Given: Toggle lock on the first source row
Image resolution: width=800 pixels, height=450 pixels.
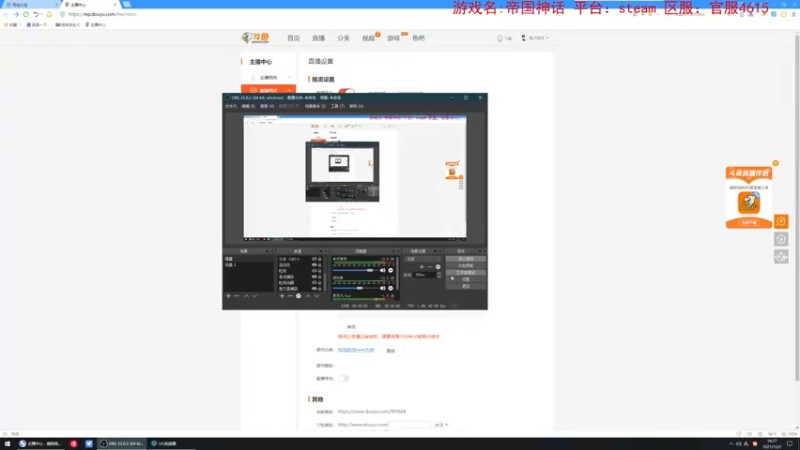Looking at the screenshot, I should 320,259.
